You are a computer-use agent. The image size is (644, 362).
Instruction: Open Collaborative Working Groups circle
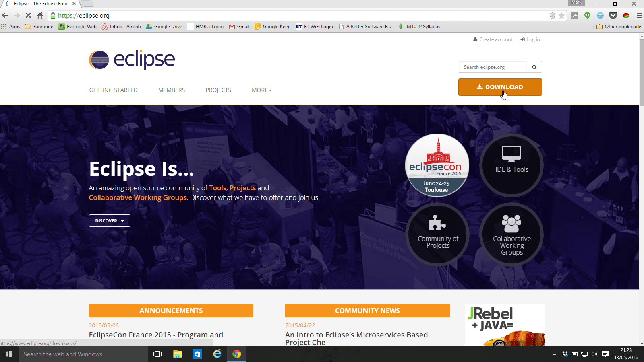pyautogui.click(x=511, y=234)
